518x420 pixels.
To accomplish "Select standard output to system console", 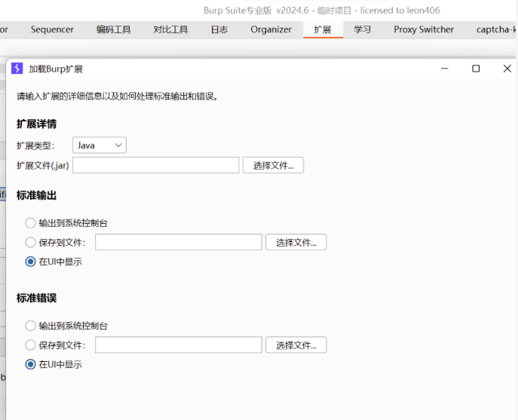I will (30, 223).
